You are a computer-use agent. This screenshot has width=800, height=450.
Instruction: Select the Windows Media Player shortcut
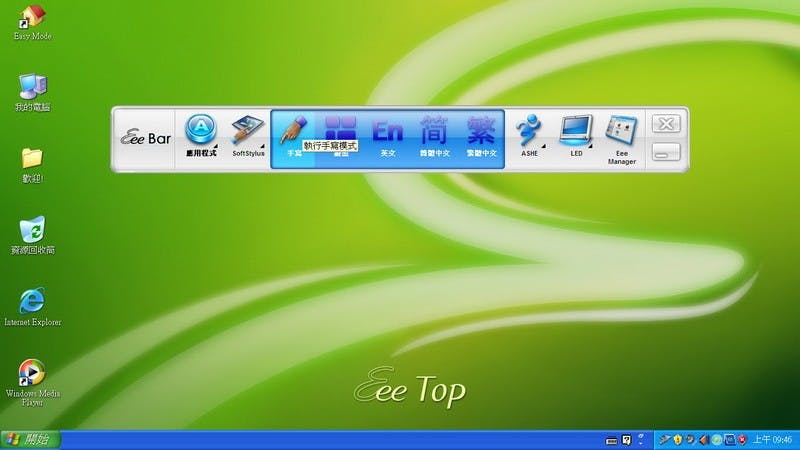(x=32, y=383)
